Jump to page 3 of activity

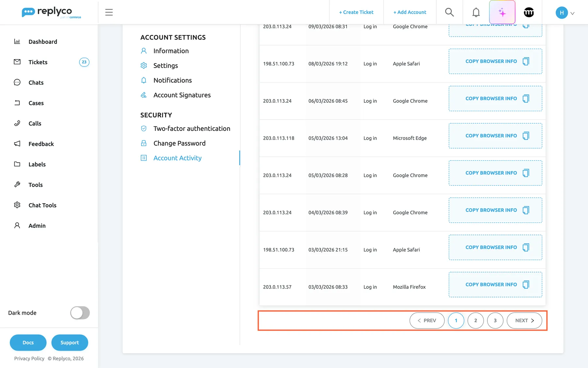(x=495, y=321)
